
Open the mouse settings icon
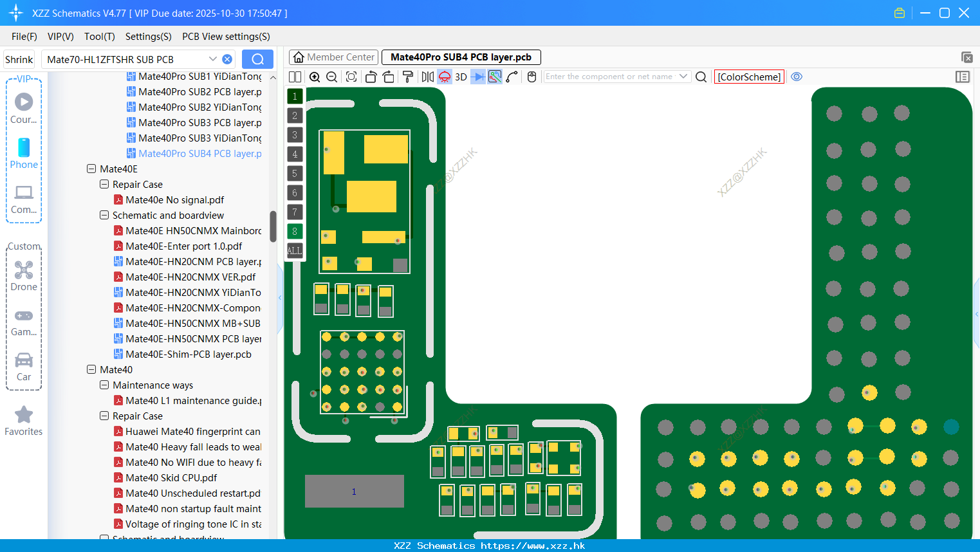(532, 77)
